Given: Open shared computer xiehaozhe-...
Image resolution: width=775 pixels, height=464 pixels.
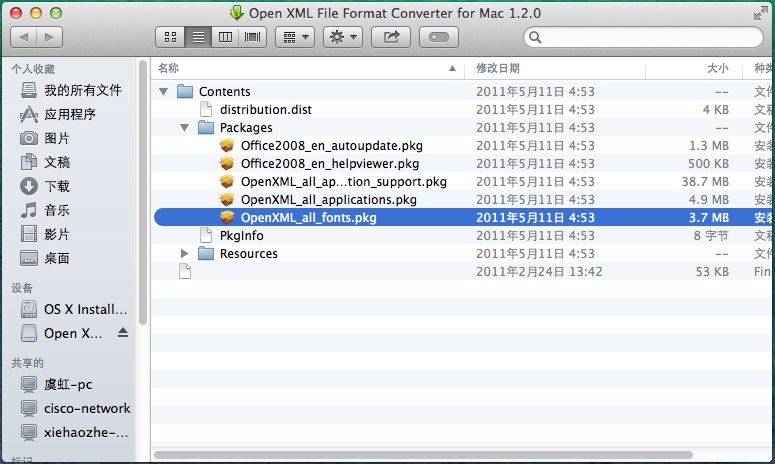Looking at the screenshot, I should [x=74, y=432].
